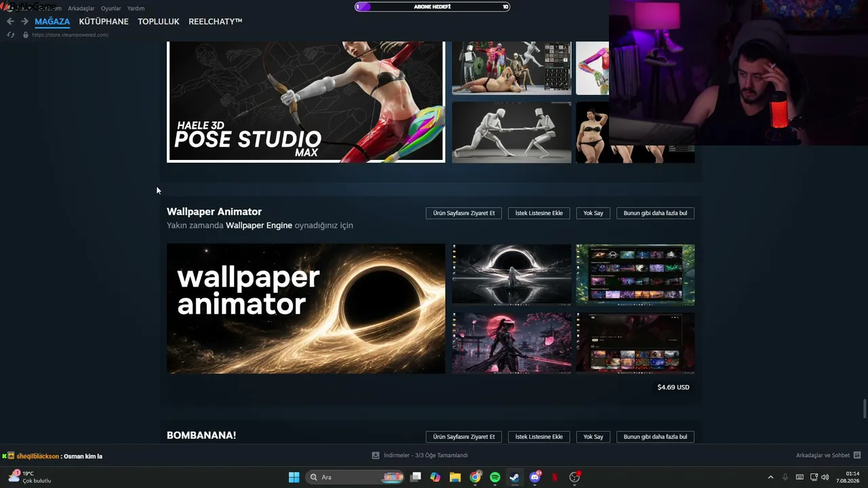Open the Haele 3D Pose Studio Max capsule
868x488 pixels.
(x=306, y=102)
